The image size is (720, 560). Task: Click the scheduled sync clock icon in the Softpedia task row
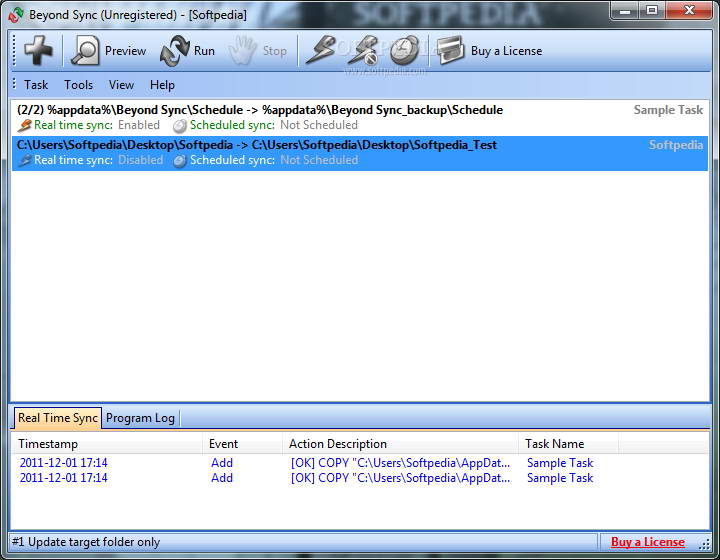(x=180, y=160)
